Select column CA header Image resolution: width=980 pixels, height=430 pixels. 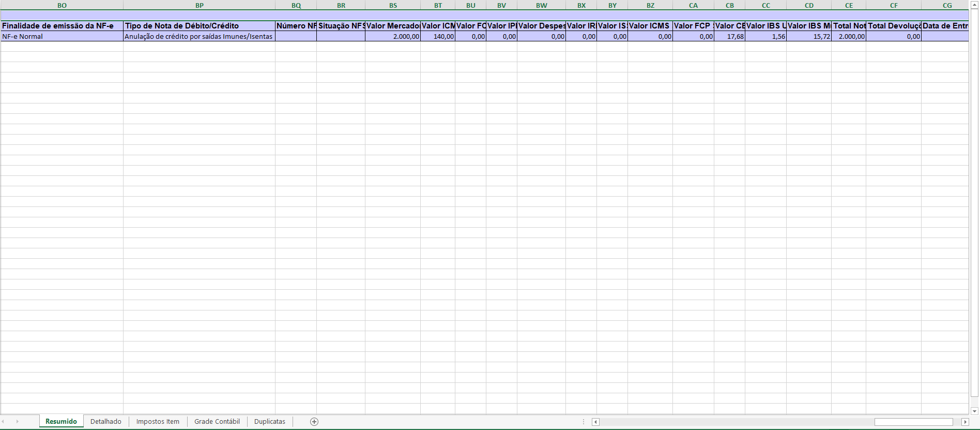694,5
